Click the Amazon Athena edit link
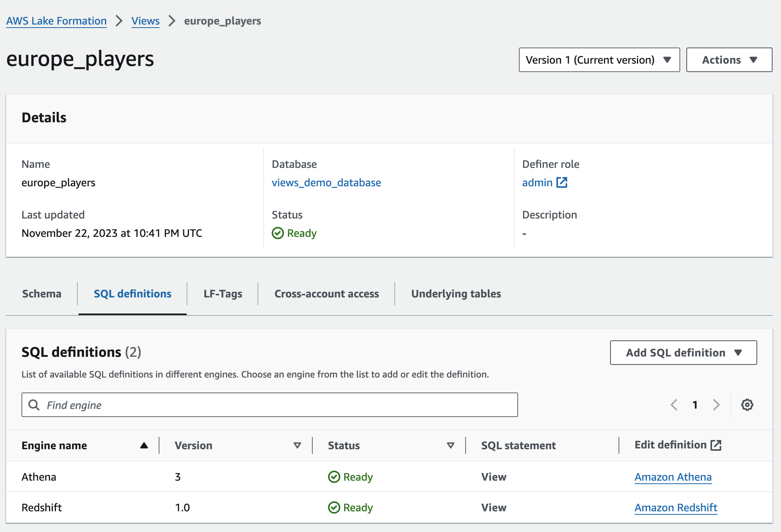 tap(673, 477)
